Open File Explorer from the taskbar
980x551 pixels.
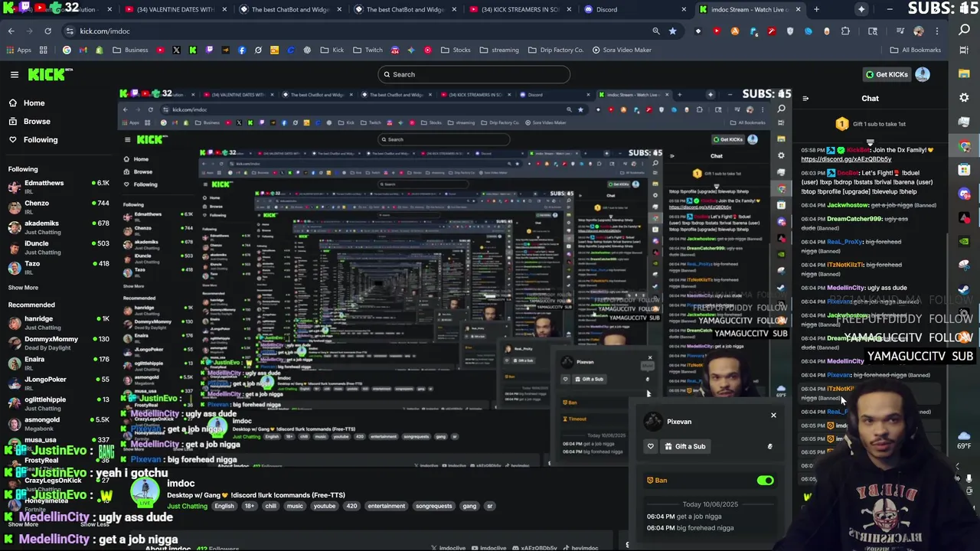click(964, 72)
